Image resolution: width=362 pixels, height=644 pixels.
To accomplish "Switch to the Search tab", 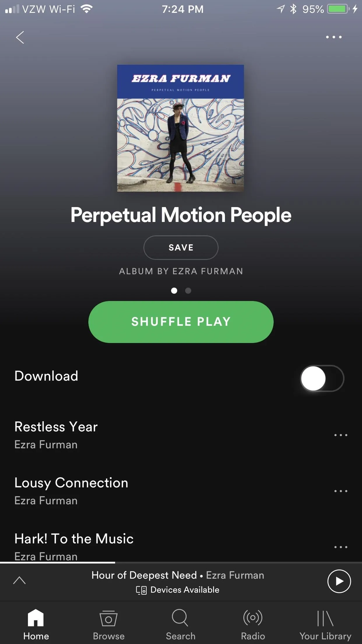I will pyautogui.click(x=180, y=624).
